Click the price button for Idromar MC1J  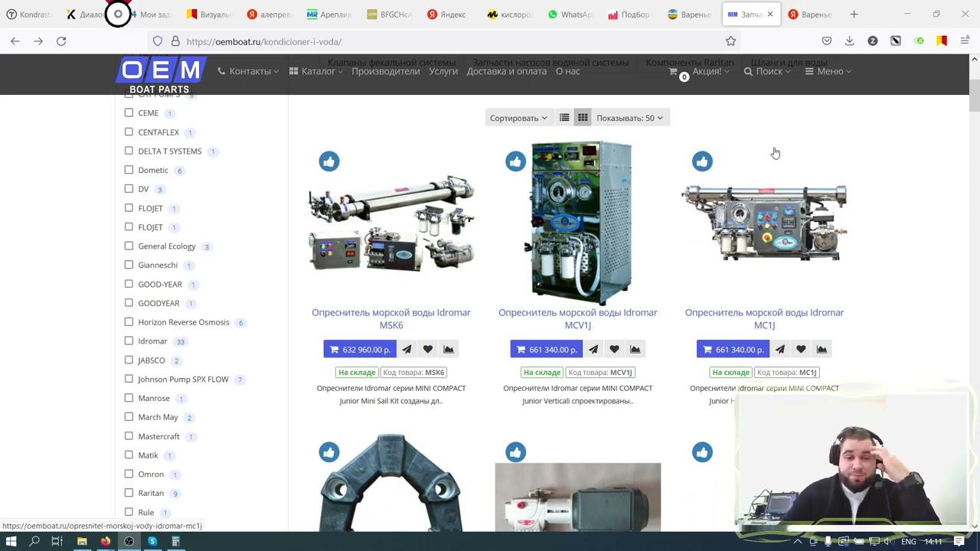(x=733, y=349)
